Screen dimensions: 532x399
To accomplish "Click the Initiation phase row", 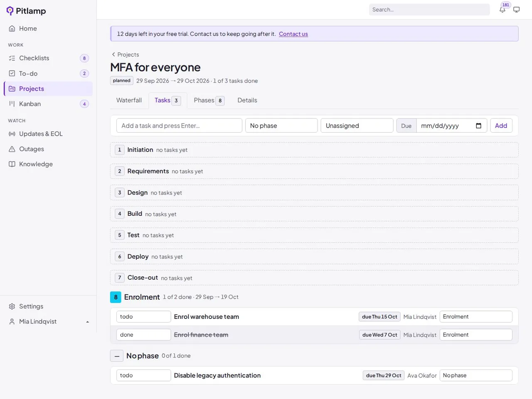I will point(314,150).
